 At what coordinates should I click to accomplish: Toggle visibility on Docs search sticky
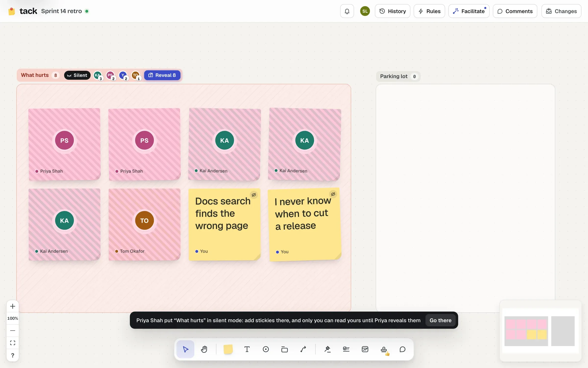coord(254,195)
